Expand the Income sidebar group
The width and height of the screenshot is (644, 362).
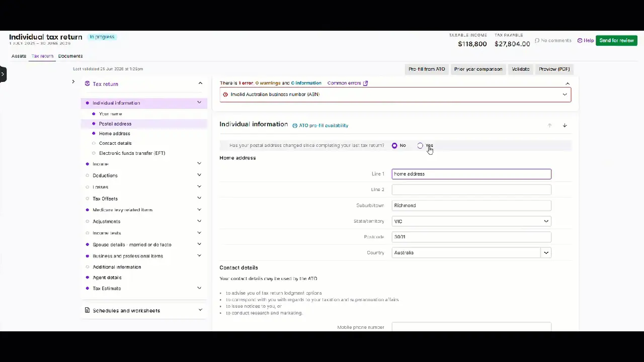click(199, 163)
